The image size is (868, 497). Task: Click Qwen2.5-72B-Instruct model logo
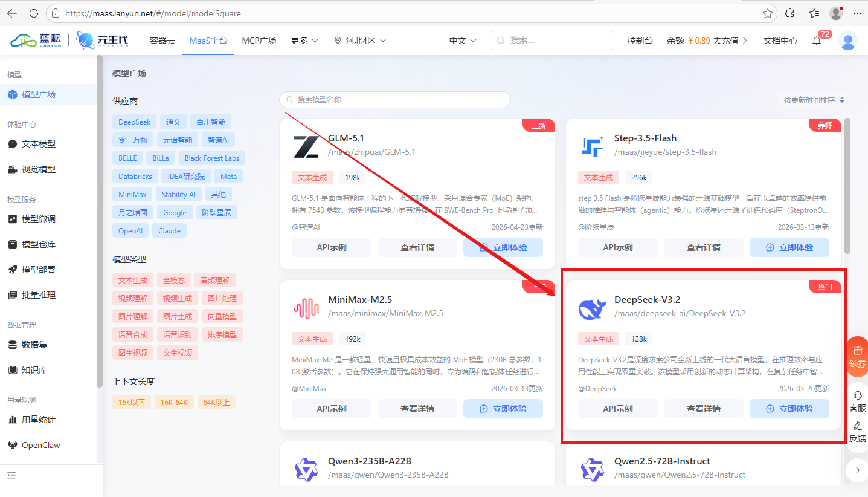pyautogui.click(x=592, y=470)
